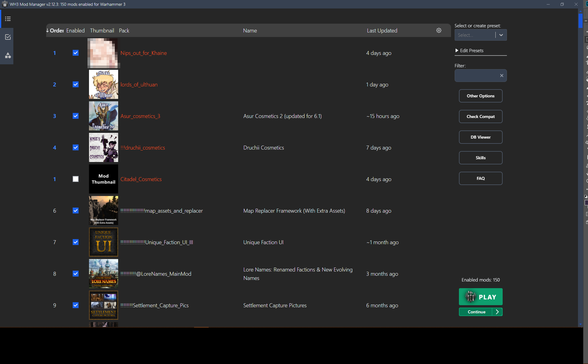The width and height of the screenshot is (588, 364).
Task: Click the preset dropdown chevron arrow
Action: [x=501, y=35]
